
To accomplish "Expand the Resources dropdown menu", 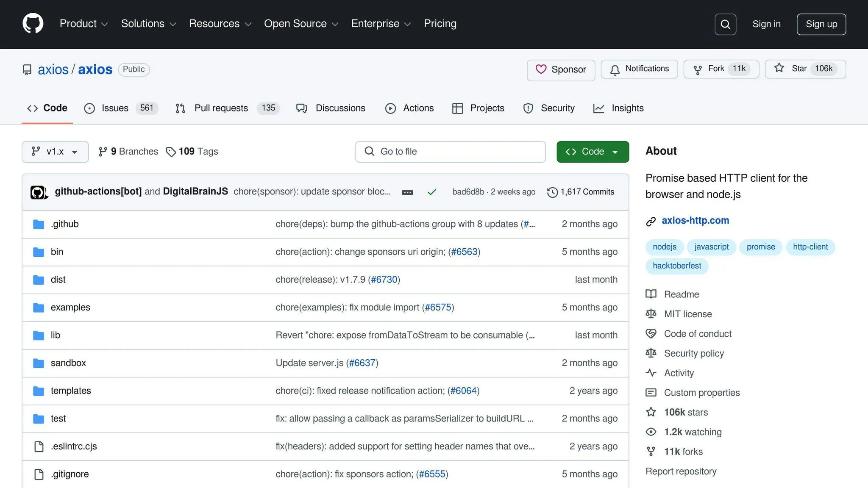I will point(220,24).
